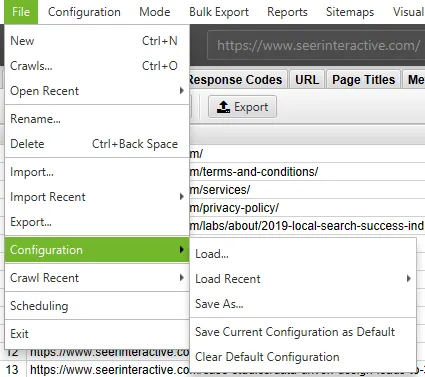Expand Import Recent submenu

pyautogui.click(x=97, y=197)
